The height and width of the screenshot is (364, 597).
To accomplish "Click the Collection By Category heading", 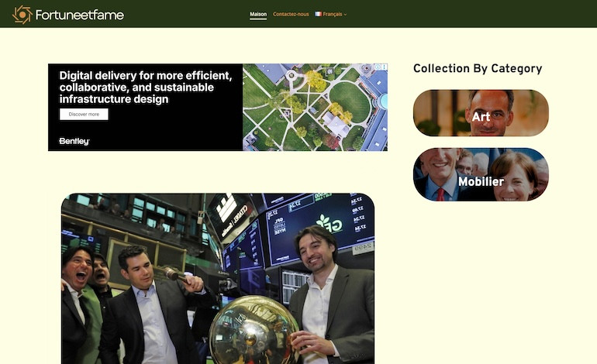I will coord(478,69).
